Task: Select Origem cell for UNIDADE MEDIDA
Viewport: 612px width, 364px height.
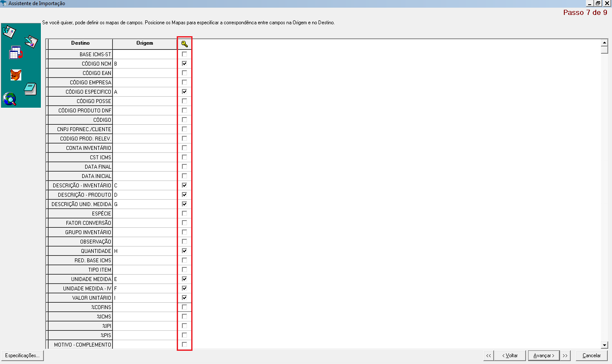Action: (145, 279)
